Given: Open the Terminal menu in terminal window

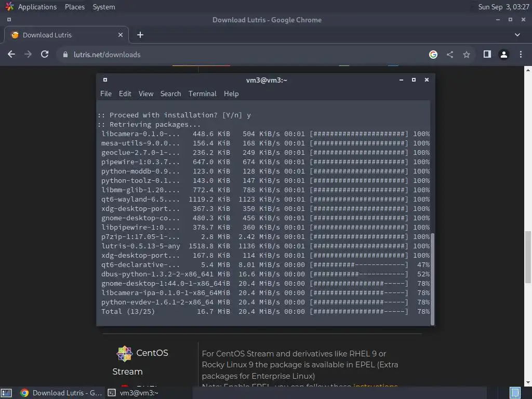Looking at the screenshot, I should point(203,94).
